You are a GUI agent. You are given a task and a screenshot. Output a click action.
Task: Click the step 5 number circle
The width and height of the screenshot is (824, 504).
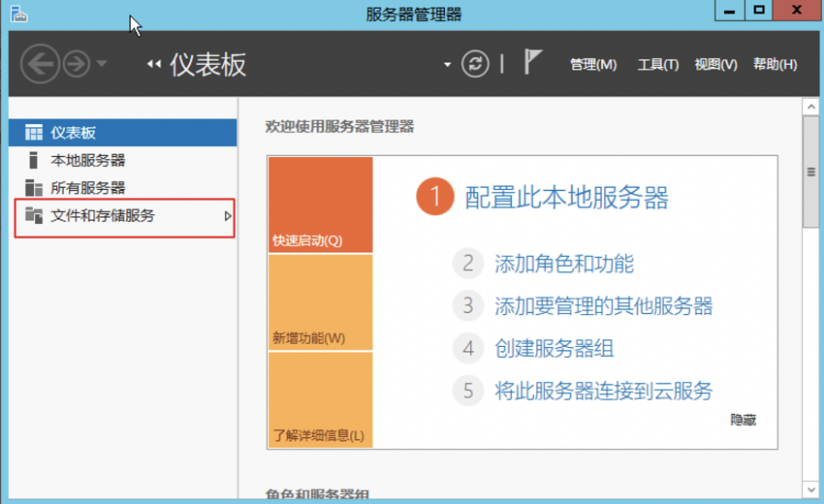pos(467,391)
